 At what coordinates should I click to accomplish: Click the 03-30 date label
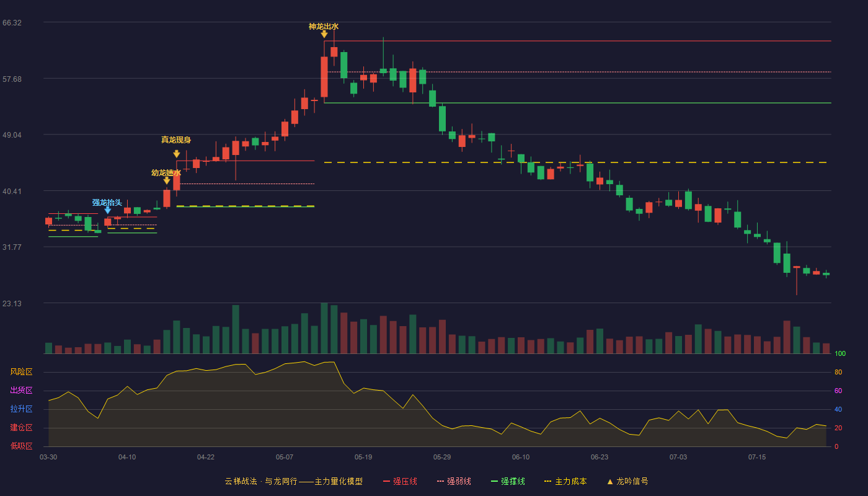[x=48, y=457]
